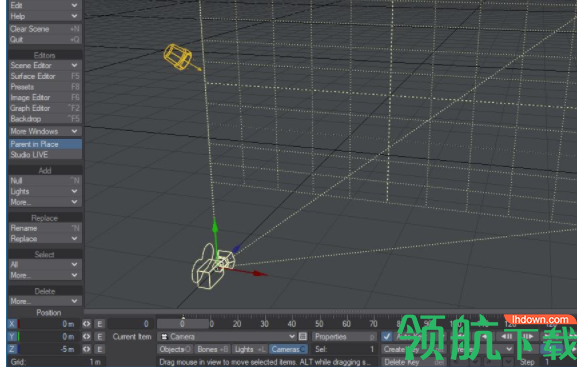Open the All dropdown under Select

coord(45,265)
